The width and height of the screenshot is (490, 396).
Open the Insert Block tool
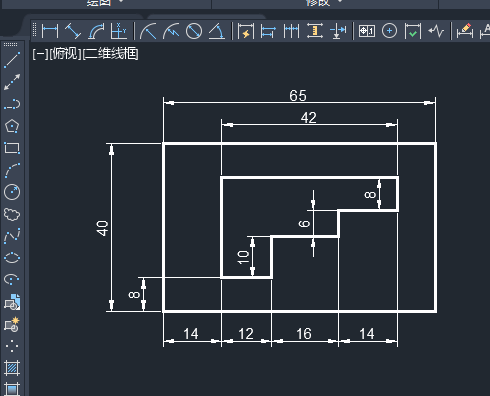[12, 302]
